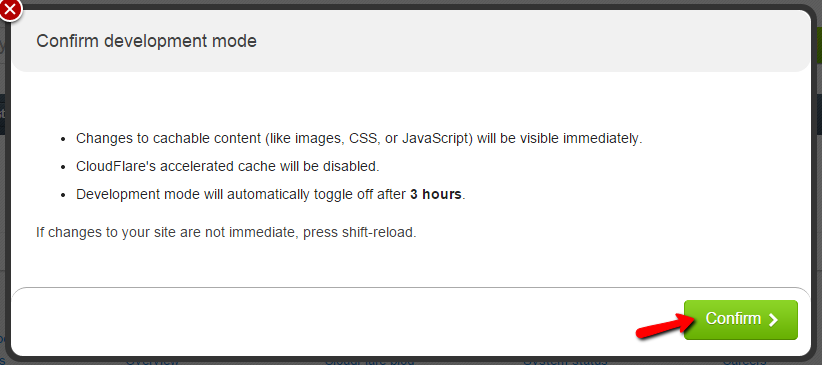Close the dialog with the red X icon
Image resolution: width=822 pixels, height=365 pixels.
[x=9, y=8]
